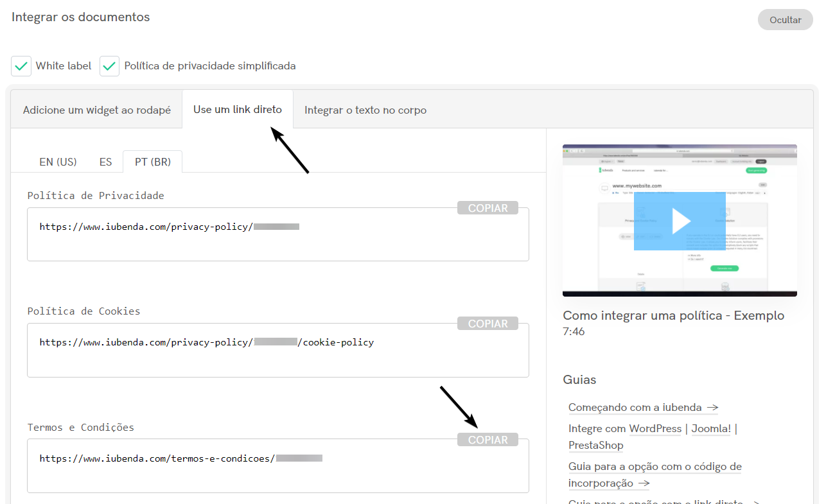Image resolution: width=826 pixels, height=504 pixels.
Task: Choose the EN (US) language tab
Action: point(58,162)
